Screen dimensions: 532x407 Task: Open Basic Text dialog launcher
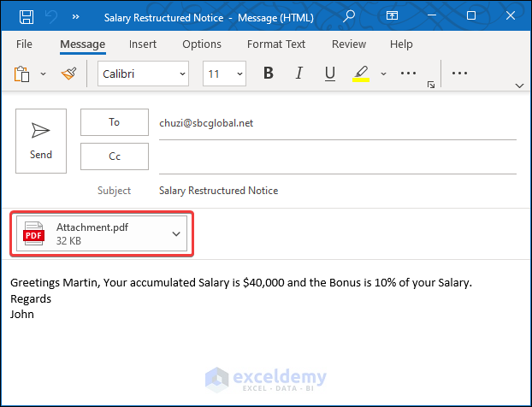431,85
